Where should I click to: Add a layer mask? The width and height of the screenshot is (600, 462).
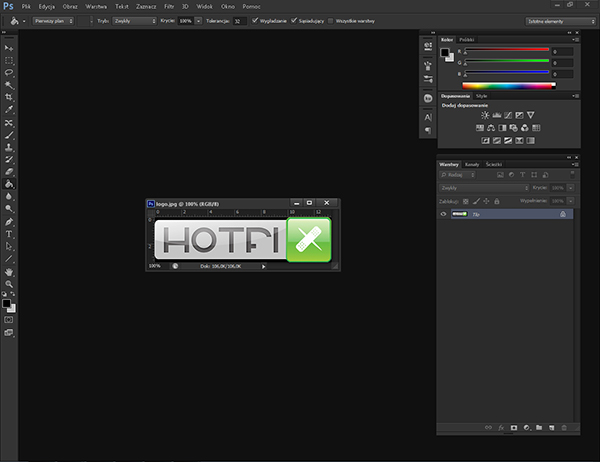[514, 428]
